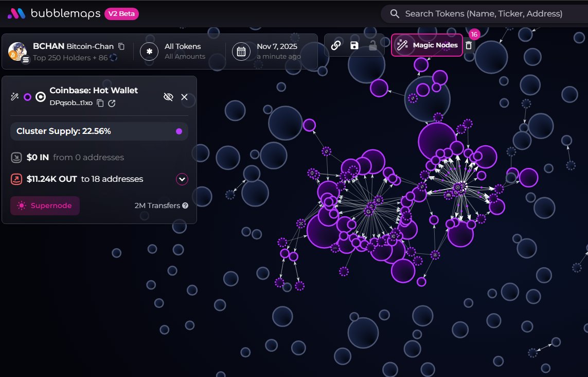Copy the map share link
The height and width of the screenshot is (377, 588).
[x=336, y=45]
